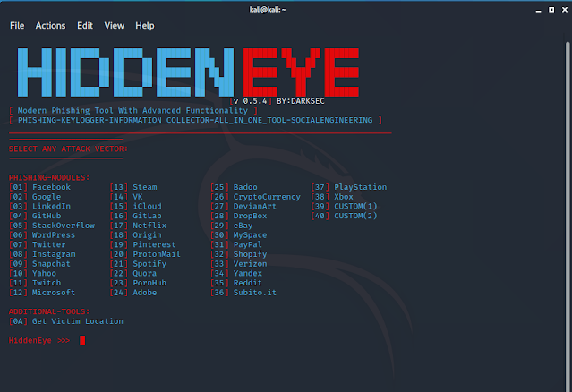Viewport: 572px width, 392px height.
Task: Click the 'Badoo' entry text
Action: tap(245, 187)
